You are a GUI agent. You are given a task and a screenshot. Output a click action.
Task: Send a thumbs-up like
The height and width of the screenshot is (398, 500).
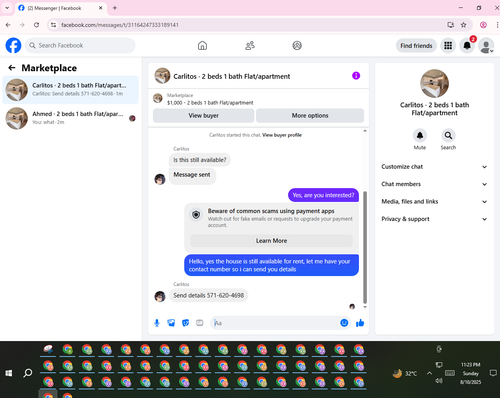coord(360,323)
